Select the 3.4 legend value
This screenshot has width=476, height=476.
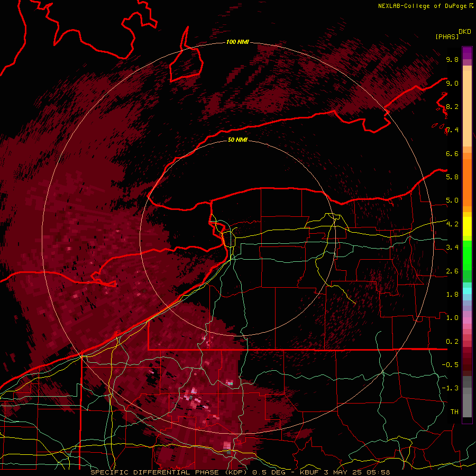(452, 248)
